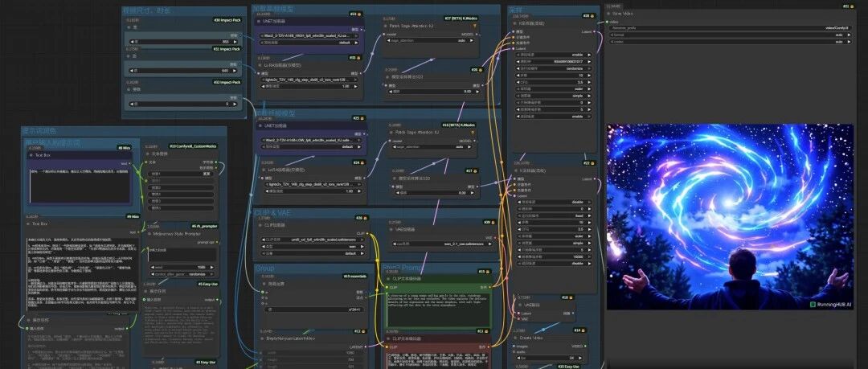Image resolution: width=868 pixels, height=369 pixels.
Task: Open the Wan2_2-T2V-A14B_LOW model dropdown
Action: coord(312,140)
